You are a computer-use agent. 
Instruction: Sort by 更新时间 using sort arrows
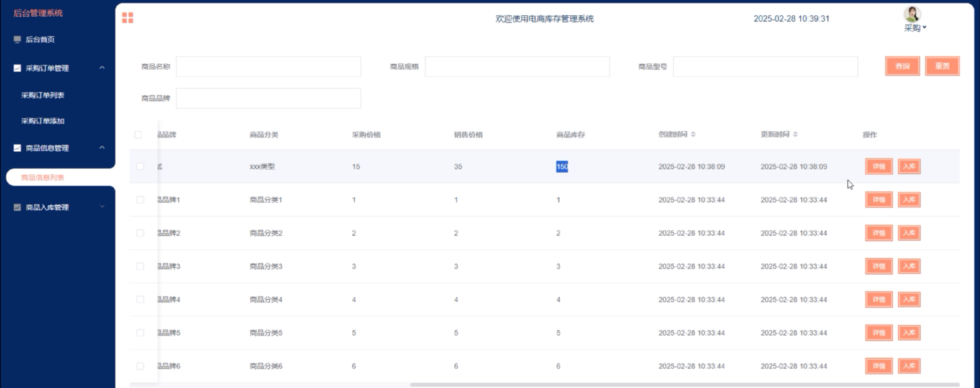(x=795, y=134)
